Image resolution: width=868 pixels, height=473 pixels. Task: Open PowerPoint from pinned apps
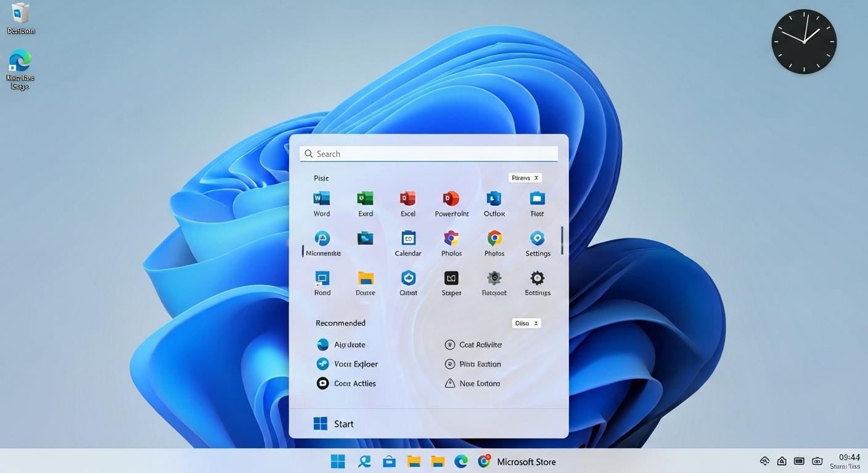[451, 203]
